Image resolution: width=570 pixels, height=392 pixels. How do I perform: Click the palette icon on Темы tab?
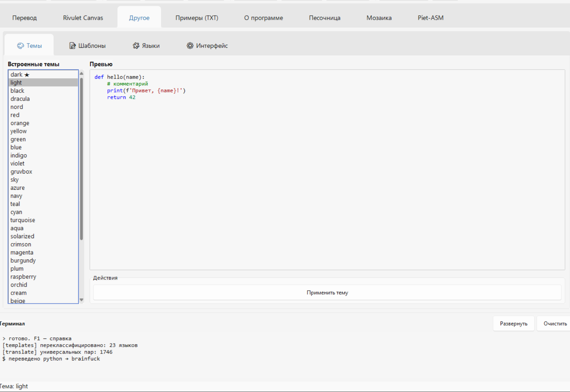20,46
